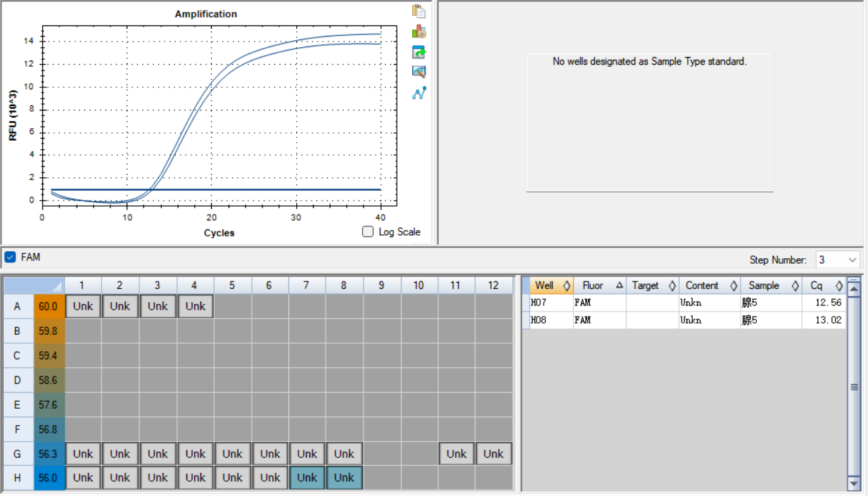
Task: Click the 60.0 temperature cell for row A
Action: click(49, 306)
